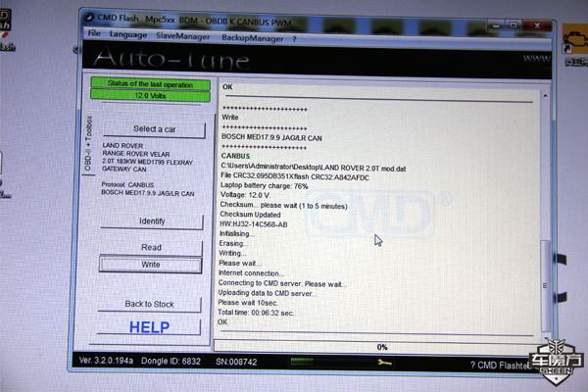Click the 12.0 Volts indicator
The image size is (588, 392).
pos(150,96)
